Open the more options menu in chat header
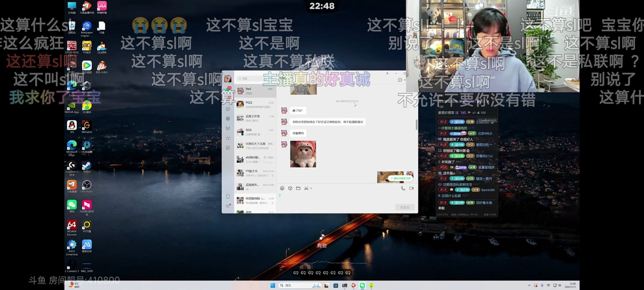644x290 pixels. (400, 80)
